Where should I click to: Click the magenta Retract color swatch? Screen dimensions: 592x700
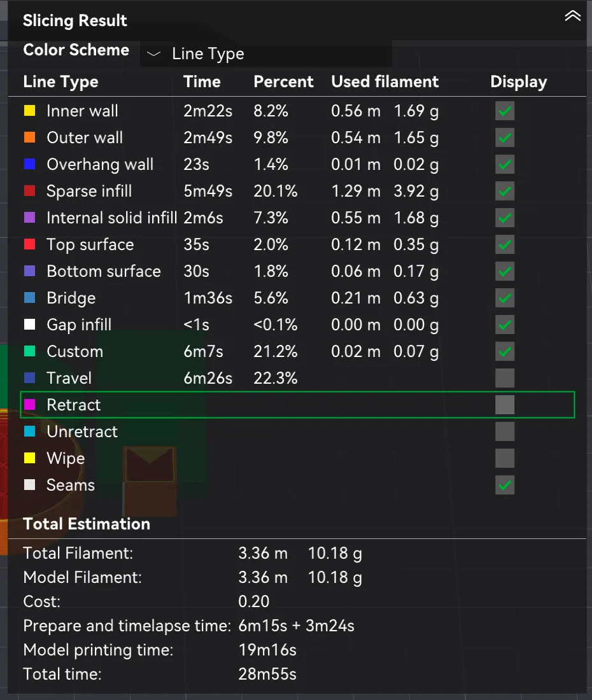coord(29,405)
